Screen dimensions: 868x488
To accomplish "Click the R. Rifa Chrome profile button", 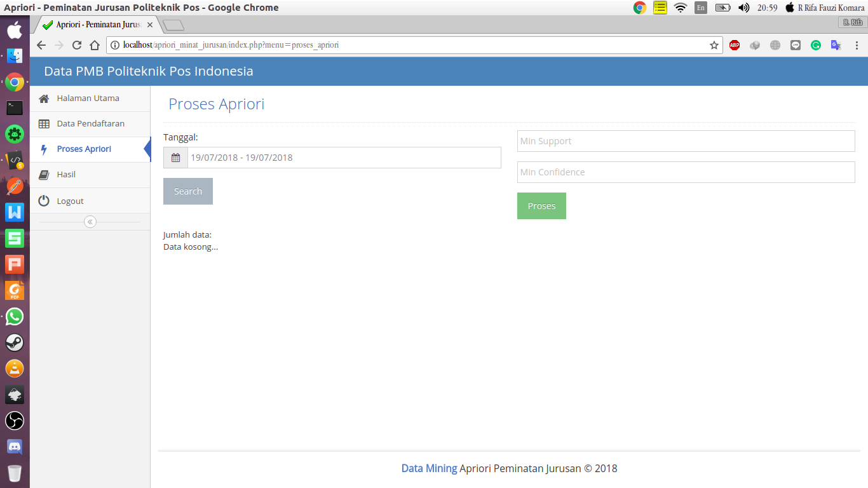I will pos(852,22).
